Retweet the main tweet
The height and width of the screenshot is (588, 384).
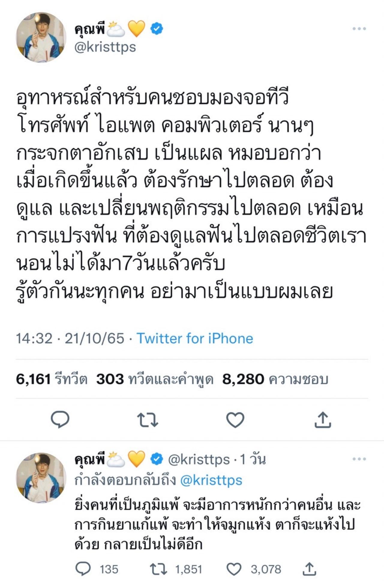point(147,420)
